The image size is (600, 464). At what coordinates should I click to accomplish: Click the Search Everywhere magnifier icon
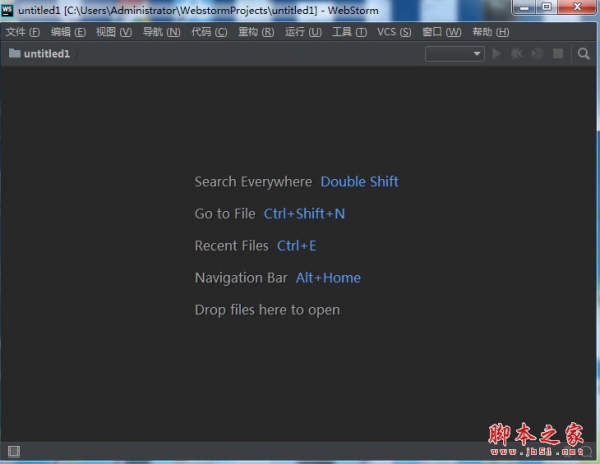[x=584, y=54]
